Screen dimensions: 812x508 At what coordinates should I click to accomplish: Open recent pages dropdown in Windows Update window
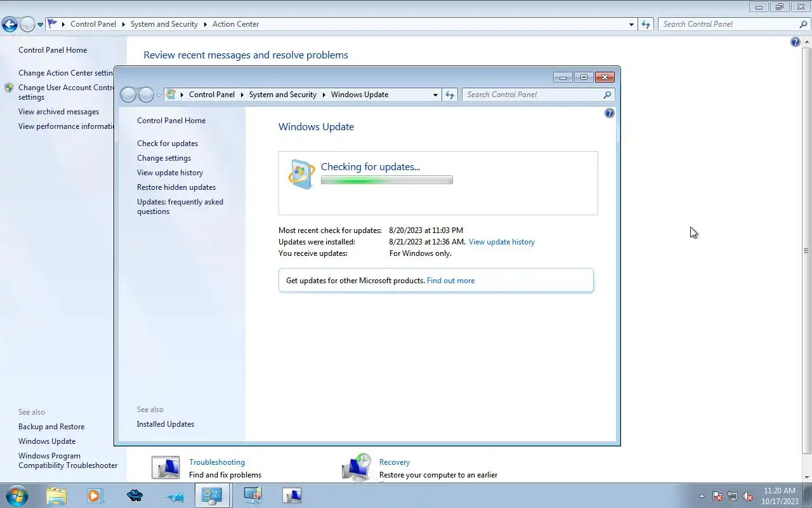click(159, 95)
